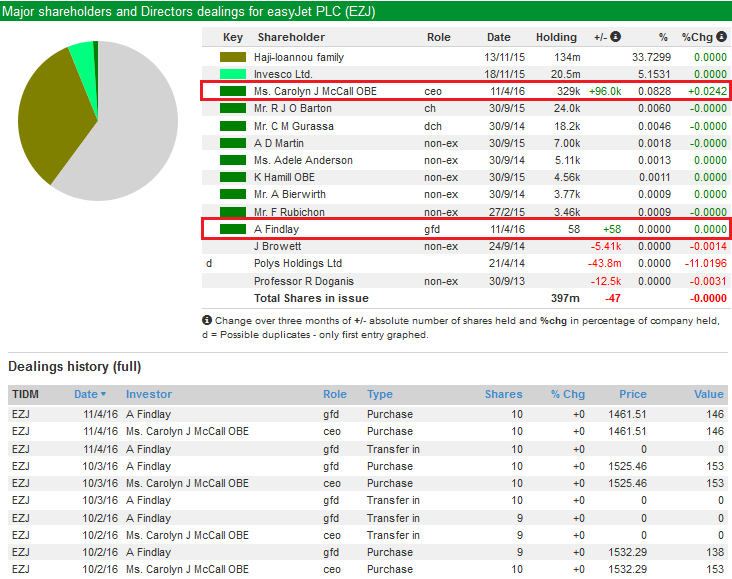Click the 'd' duplicate marker beside Polys Holdings
The height and width of the screenshot is (579, 732).
209,263
